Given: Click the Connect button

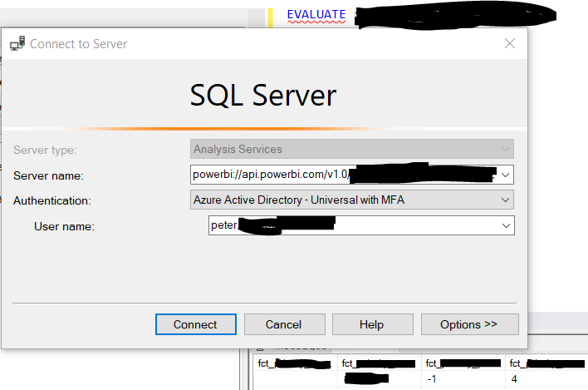Looking at the screenshot, I should pyautogui.click(x=196, y=324).
